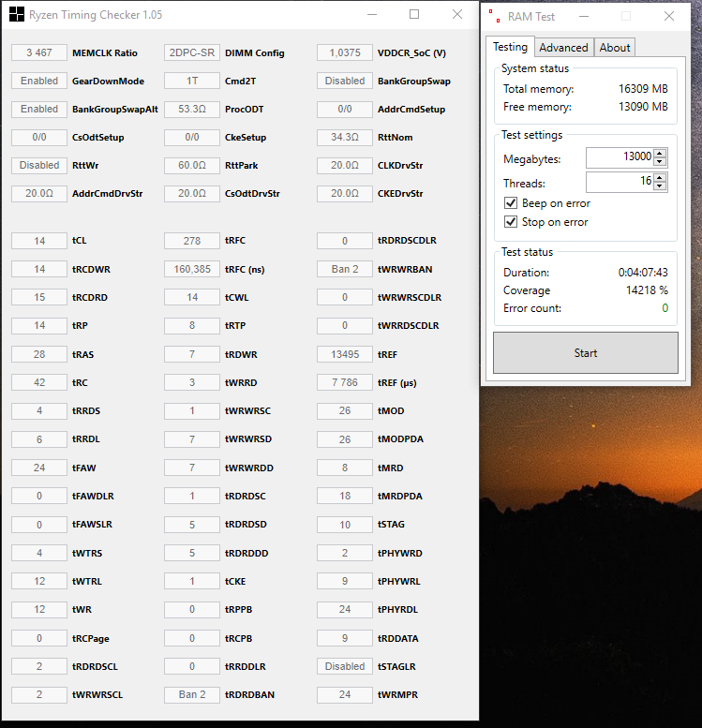Click the RttWr Disabled field

39,165
